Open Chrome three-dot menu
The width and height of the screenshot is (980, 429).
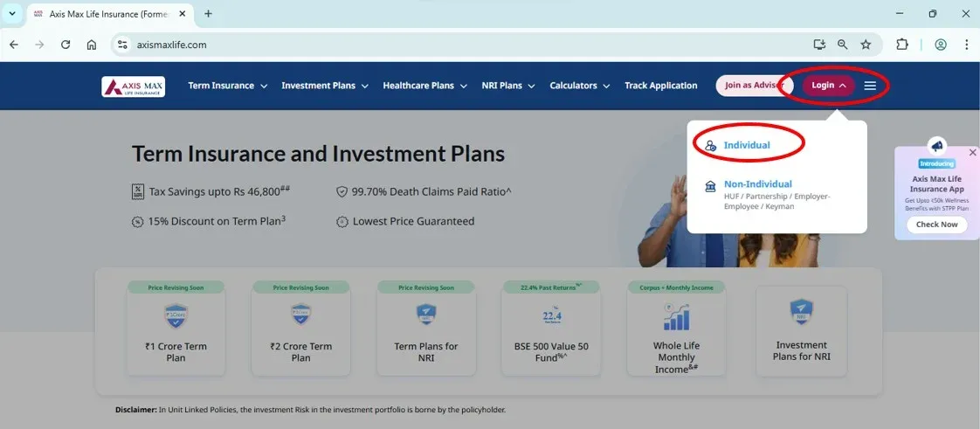pos(966,45)
